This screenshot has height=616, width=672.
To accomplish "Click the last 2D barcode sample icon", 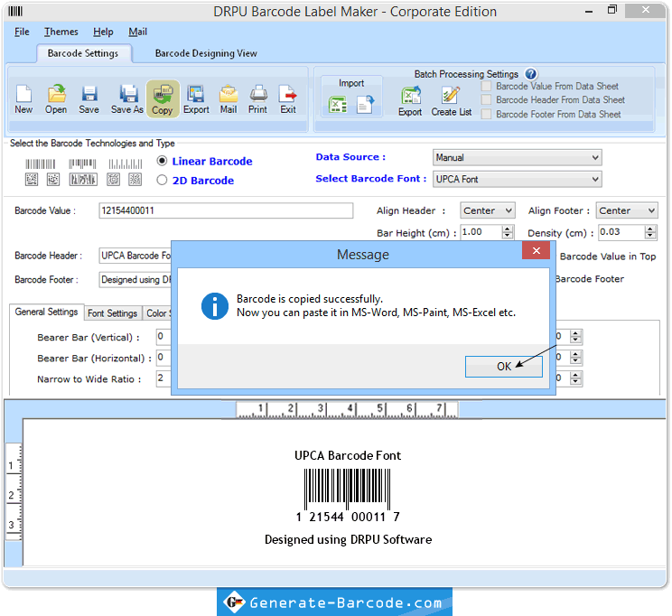I will point(135,179).
